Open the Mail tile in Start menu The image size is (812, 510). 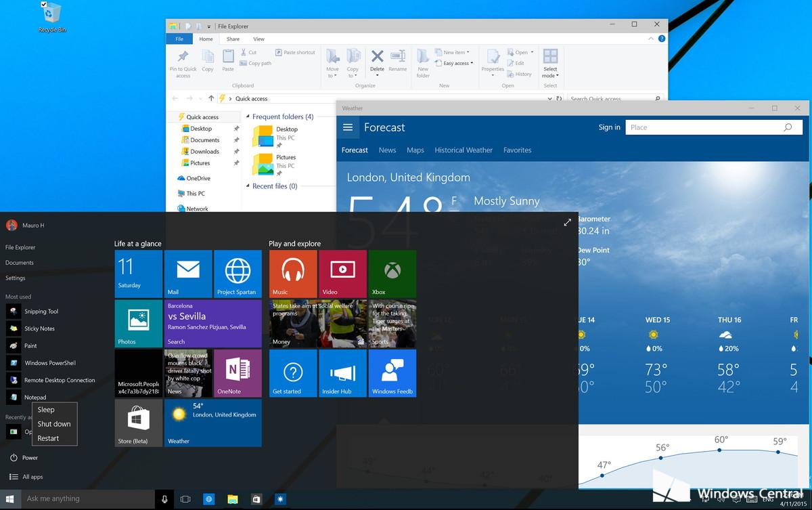coord(188,274)
